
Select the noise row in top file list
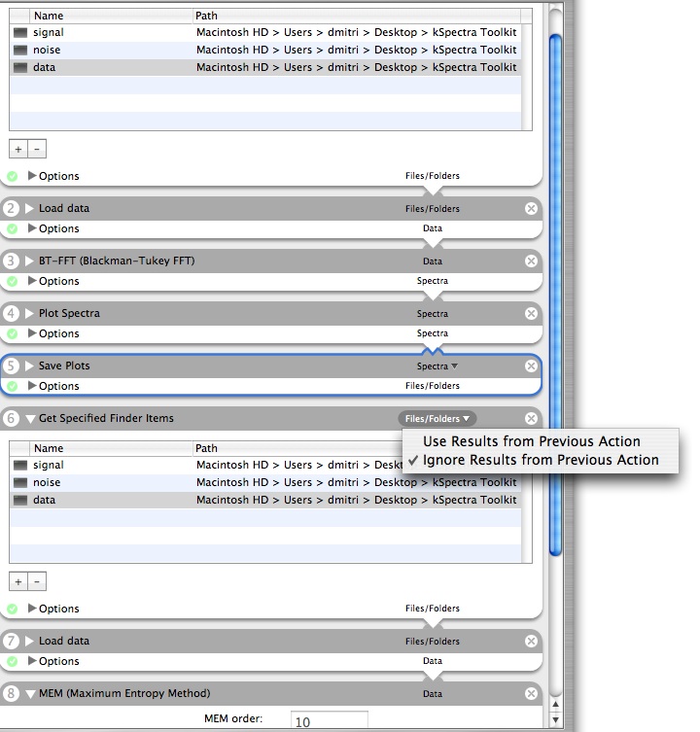coord(265,50)
